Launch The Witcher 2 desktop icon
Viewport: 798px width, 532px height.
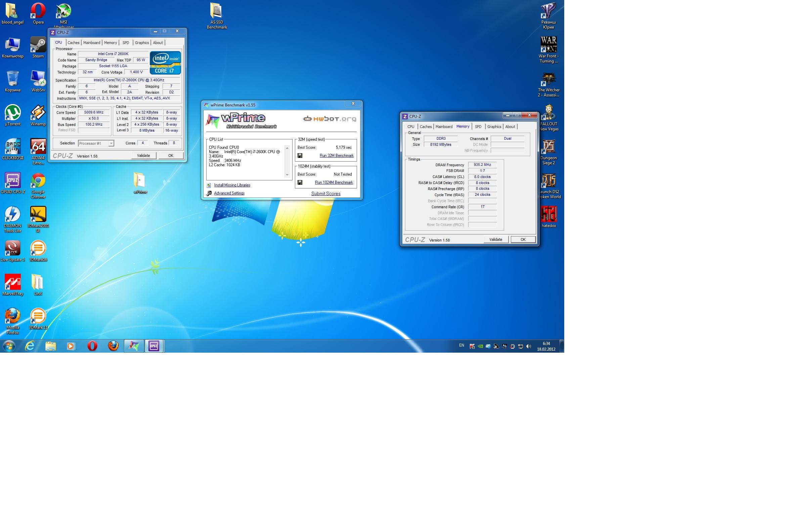[x=549, y=84]
